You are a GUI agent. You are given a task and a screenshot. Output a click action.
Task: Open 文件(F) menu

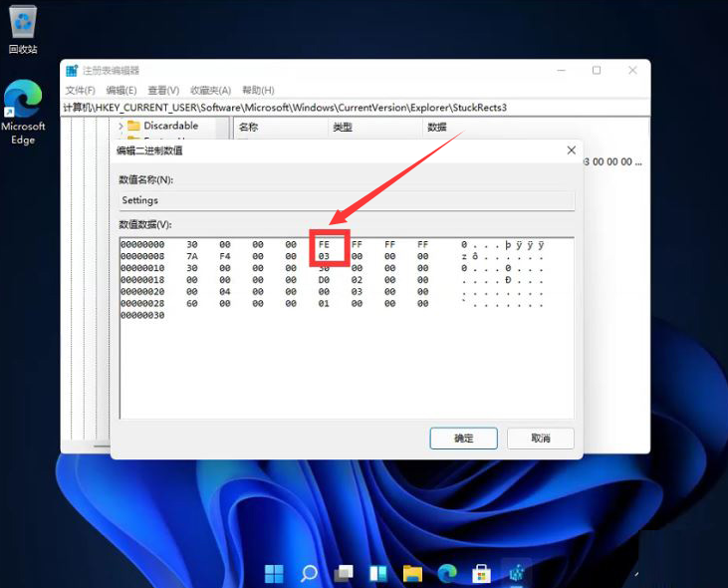tap(81, 90)
